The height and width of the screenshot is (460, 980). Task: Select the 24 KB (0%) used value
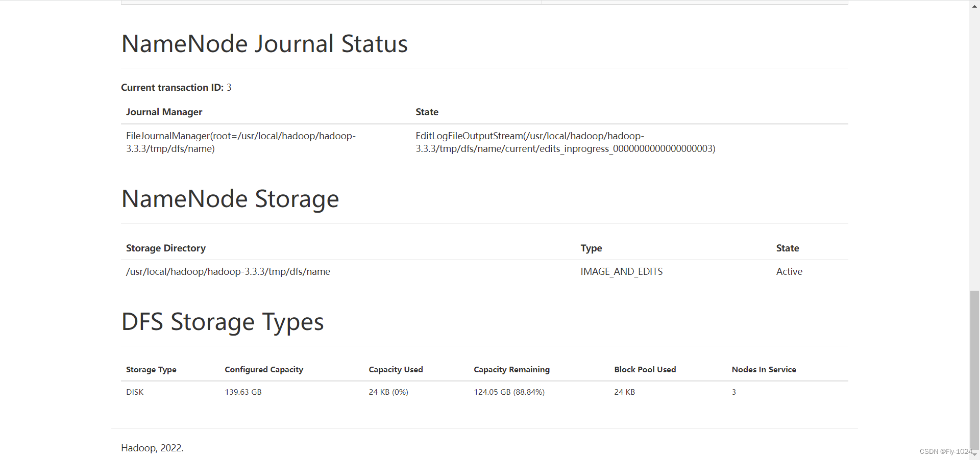pyautogui.click(x=388, y=392)
